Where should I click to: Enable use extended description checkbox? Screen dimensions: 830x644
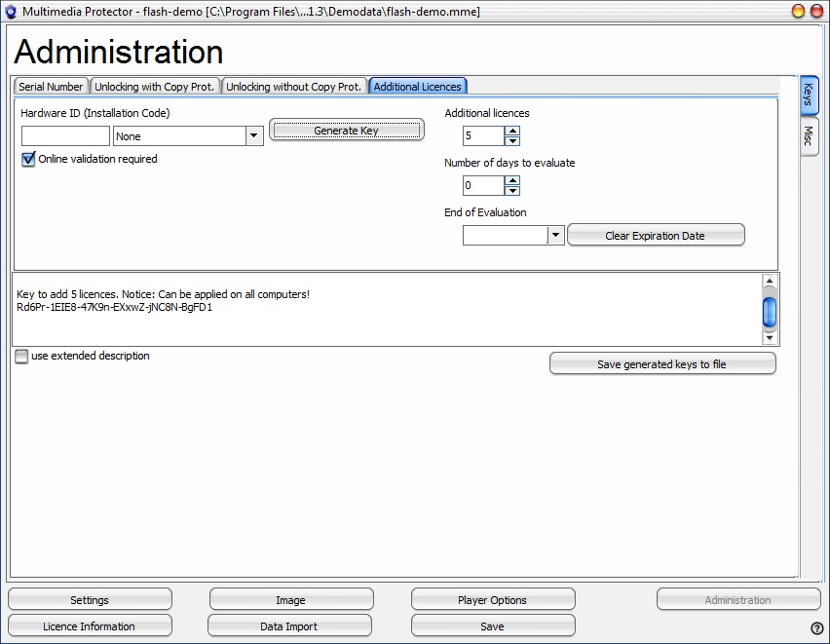pyautogui.click(x=21, y=357)
